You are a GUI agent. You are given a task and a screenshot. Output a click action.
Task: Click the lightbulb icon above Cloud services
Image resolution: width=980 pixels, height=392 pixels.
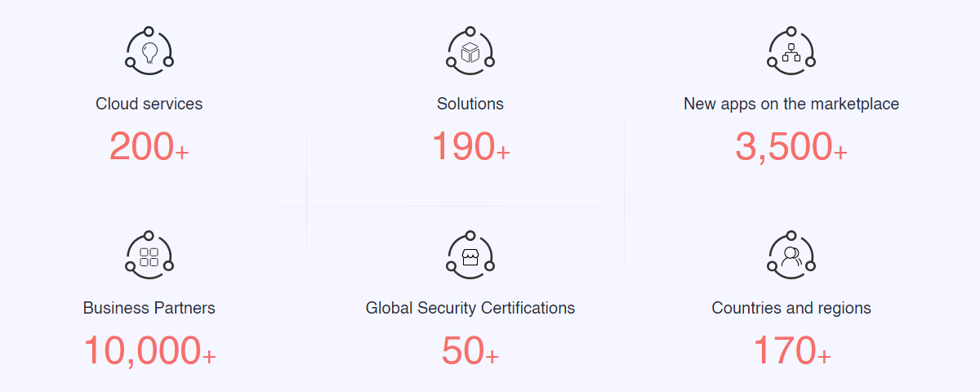tap(149, 51)
